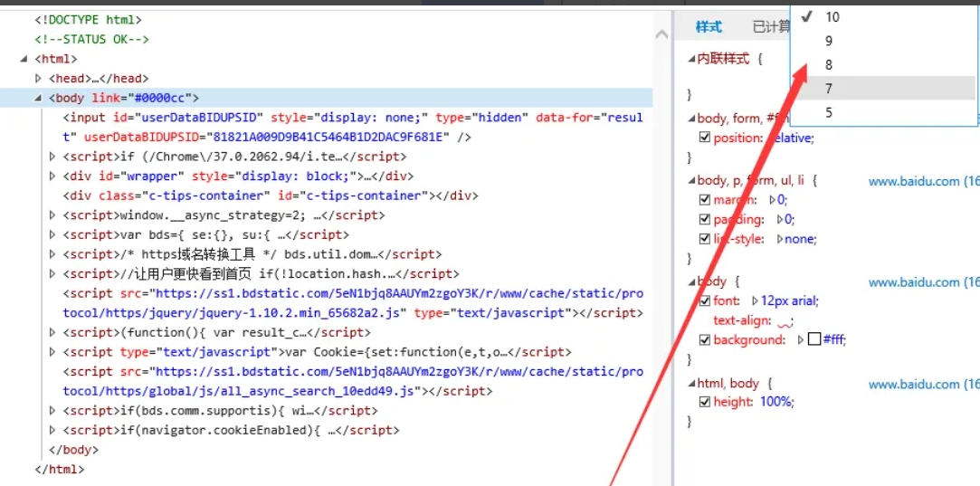The image size is (980, 486).
Task: Choose document mode 5 from the list
Action: pos(883,112)
